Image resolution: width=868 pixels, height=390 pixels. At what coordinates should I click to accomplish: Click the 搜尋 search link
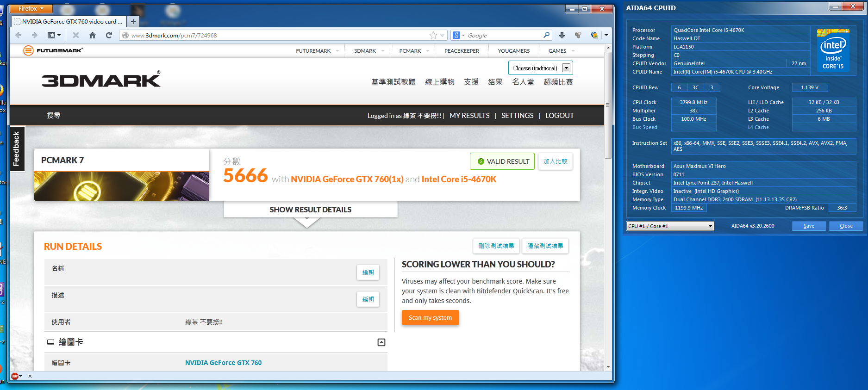[x=54, y=116]
